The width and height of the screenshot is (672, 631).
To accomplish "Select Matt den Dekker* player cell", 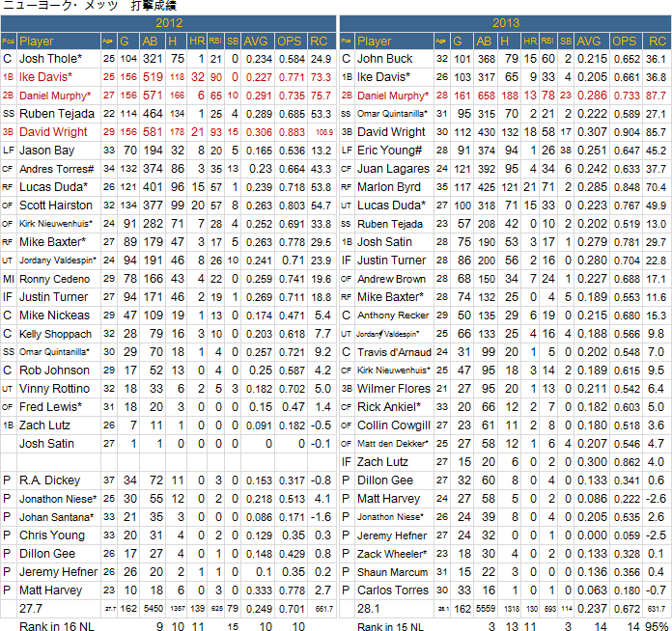I will pyautogui.click(x=393, y=444).
